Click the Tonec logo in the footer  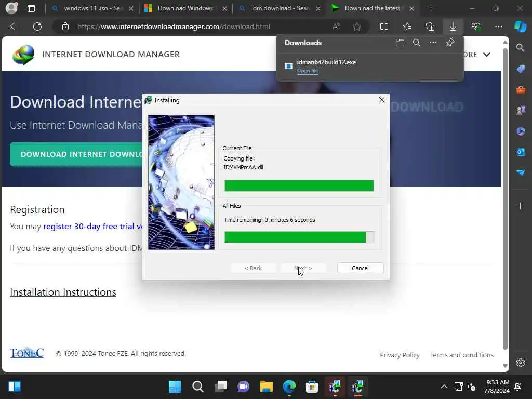click(x=27, y=353)
